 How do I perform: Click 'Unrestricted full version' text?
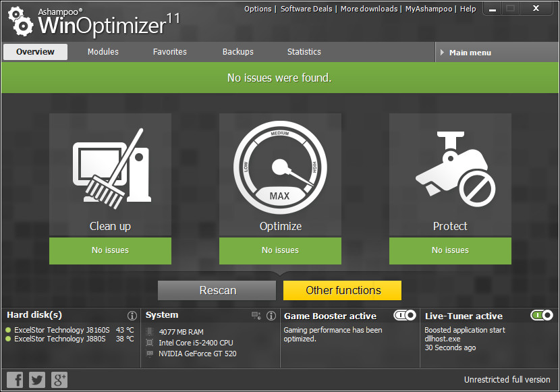pyautogui.click(x=507, y=379)
